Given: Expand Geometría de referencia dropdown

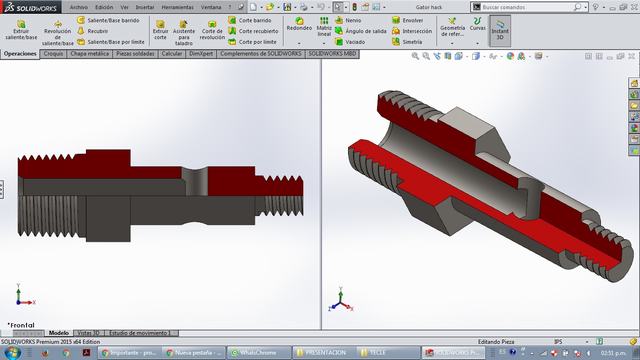Looking at the screenshot, I should click(452, 43).
